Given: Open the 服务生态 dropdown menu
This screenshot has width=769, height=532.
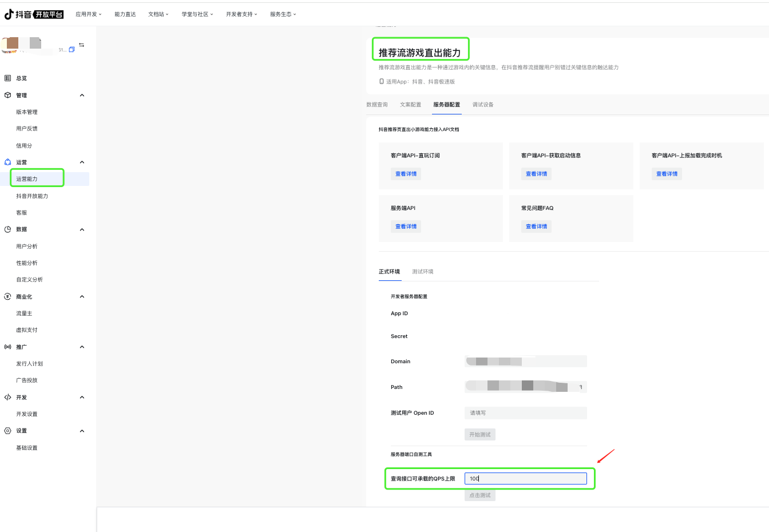Looking at the screenshot, I should [x=283, y=14].
